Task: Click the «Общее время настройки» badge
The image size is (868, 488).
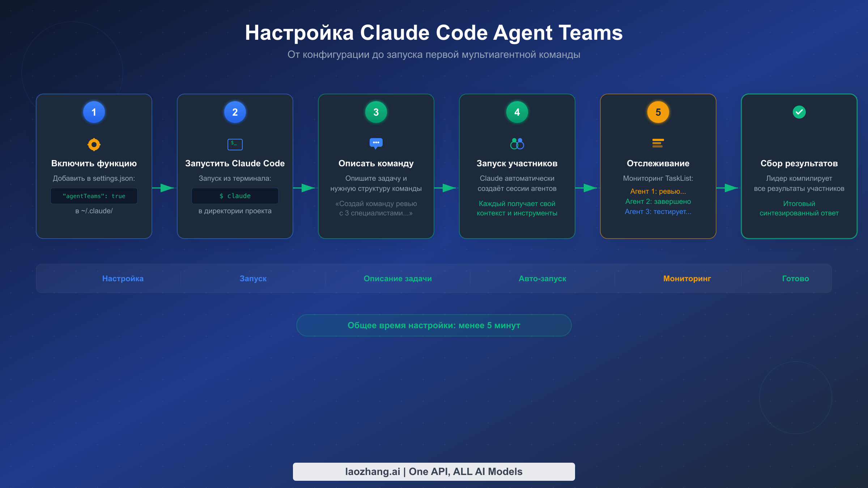Action: [434, 325]
